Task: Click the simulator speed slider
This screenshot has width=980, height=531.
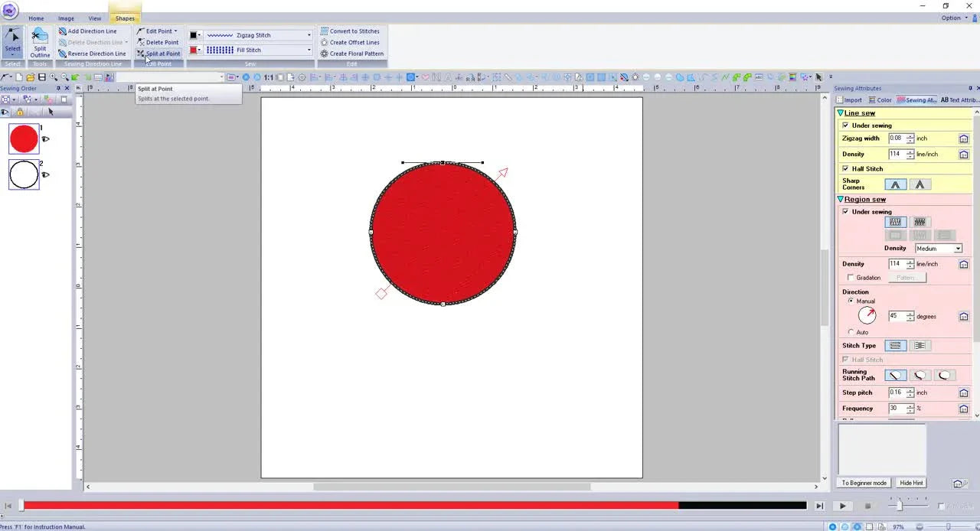Action: point(899,506)
